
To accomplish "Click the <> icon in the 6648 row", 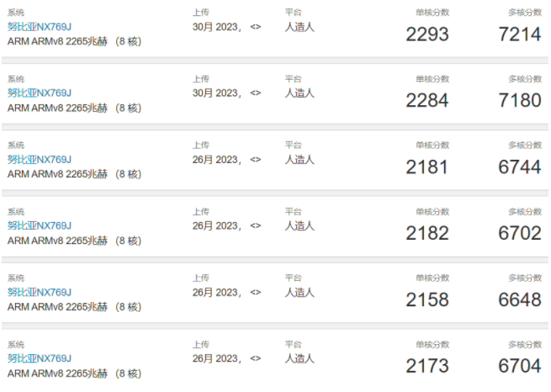I will click(256, 292).
